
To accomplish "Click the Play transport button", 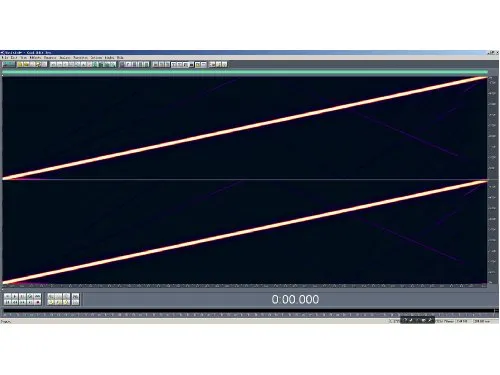I will 15,296.
